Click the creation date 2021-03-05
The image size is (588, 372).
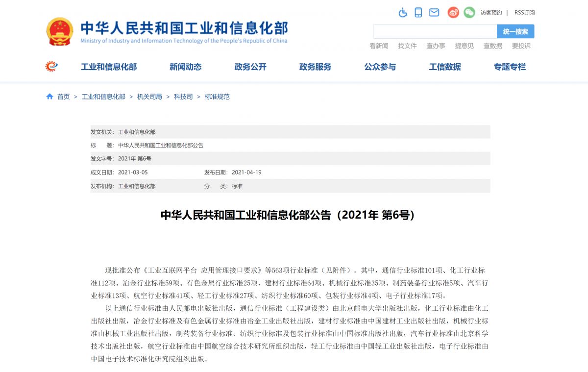(x=133, y=173)
